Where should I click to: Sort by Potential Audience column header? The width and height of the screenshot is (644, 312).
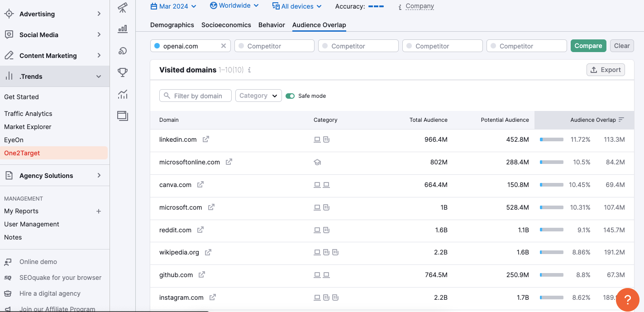[505, 120]
